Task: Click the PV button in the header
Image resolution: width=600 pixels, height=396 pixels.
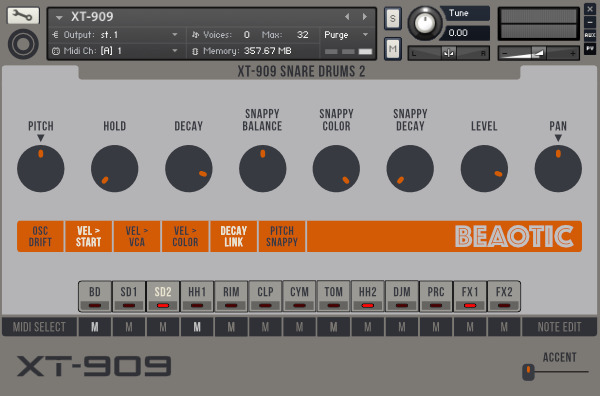Action: [590, 49]
